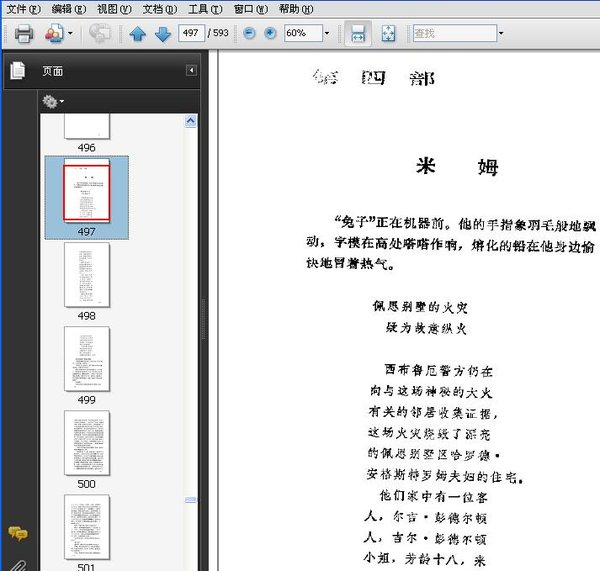Open the Comments panel speech bubble icon
This screenshot has width=600, height=571.
[x=17, y=533]
